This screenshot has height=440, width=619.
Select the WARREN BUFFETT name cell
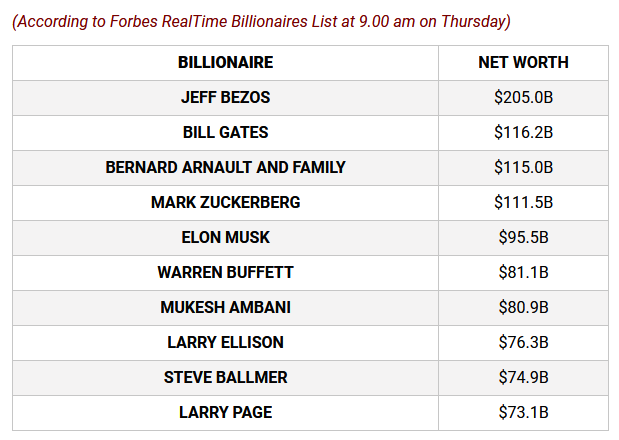coord(225,273)
